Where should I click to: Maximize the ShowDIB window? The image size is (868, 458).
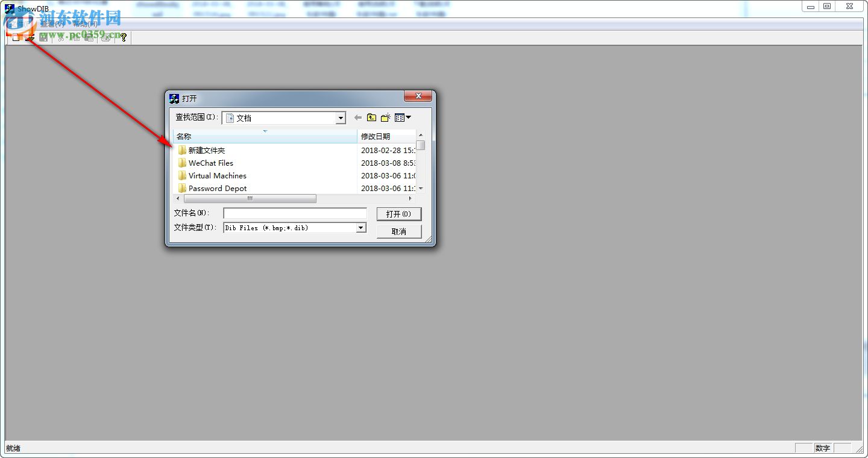coord(827,6)
